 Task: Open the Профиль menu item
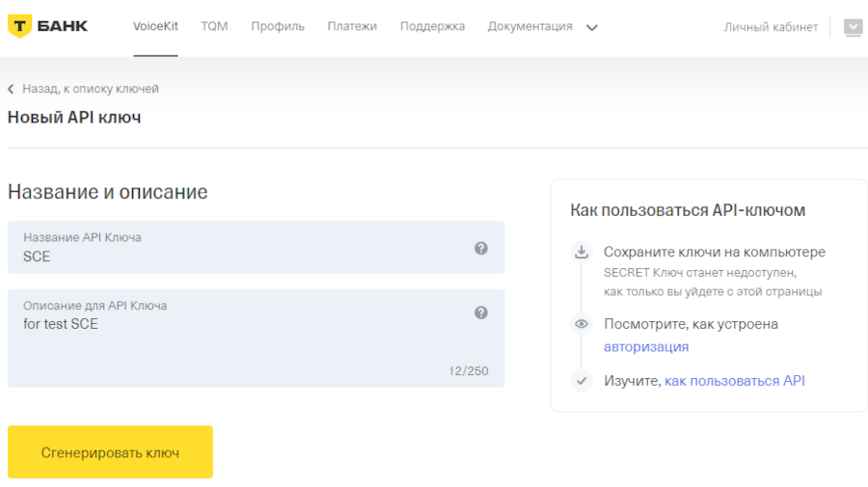[x=278, y=26]
